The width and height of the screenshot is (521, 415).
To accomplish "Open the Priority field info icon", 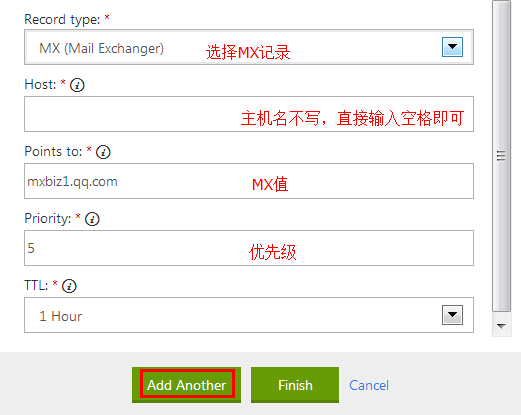I will (92, 219).
